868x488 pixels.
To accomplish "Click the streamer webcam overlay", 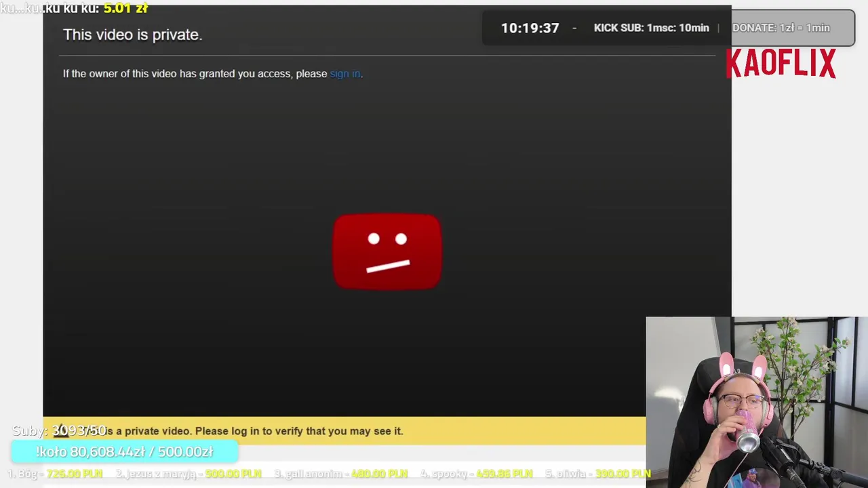I will (x=757, y=402).
